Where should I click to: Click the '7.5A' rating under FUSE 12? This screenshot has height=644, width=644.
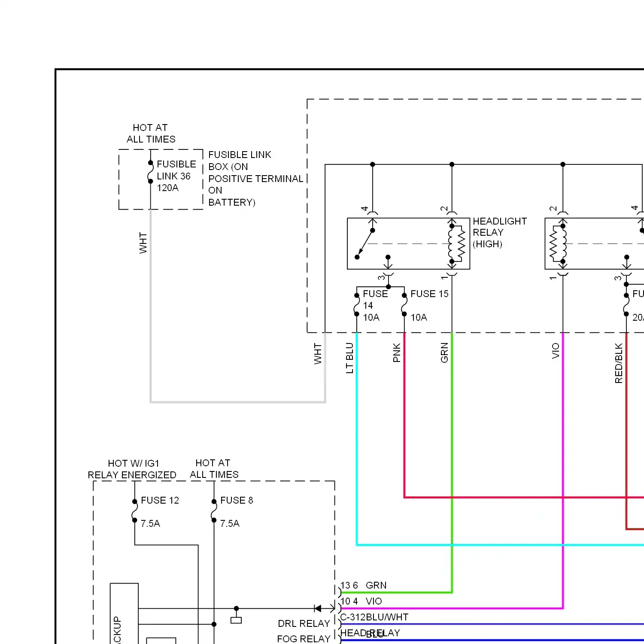150,523
